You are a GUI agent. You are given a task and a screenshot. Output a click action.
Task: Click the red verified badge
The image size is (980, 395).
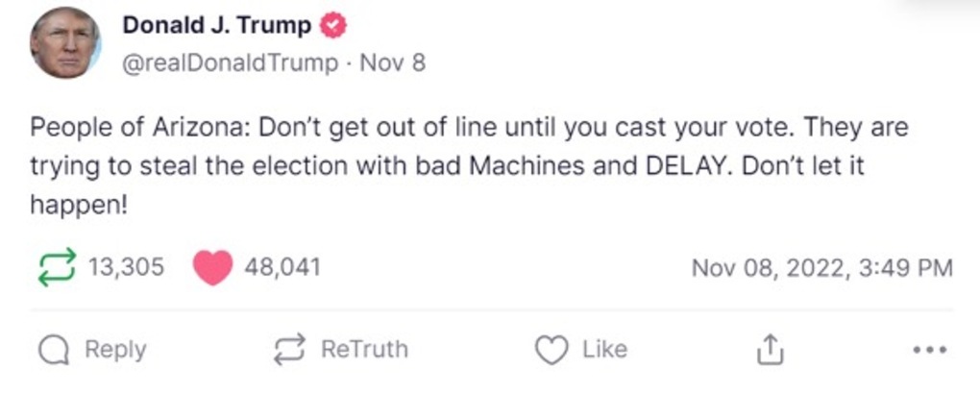[333, 26]
